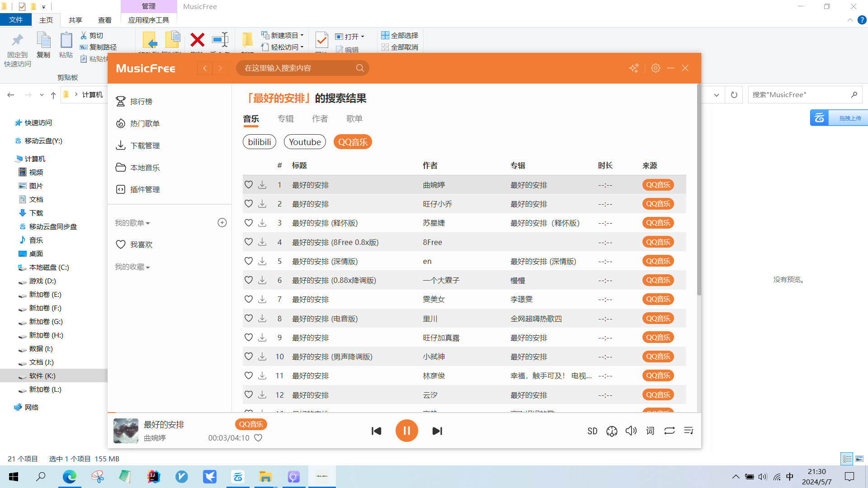Viewport: 868px width, 488px height.
Task: Click the volume speaker icon in player
Action: pyautogui.click(x=631, y=431)
